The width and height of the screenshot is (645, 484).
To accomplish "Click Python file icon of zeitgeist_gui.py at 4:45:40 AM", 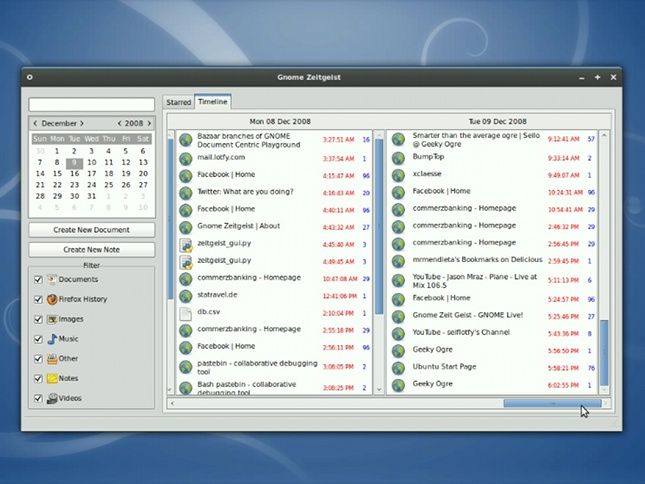I will pos(186,244).
